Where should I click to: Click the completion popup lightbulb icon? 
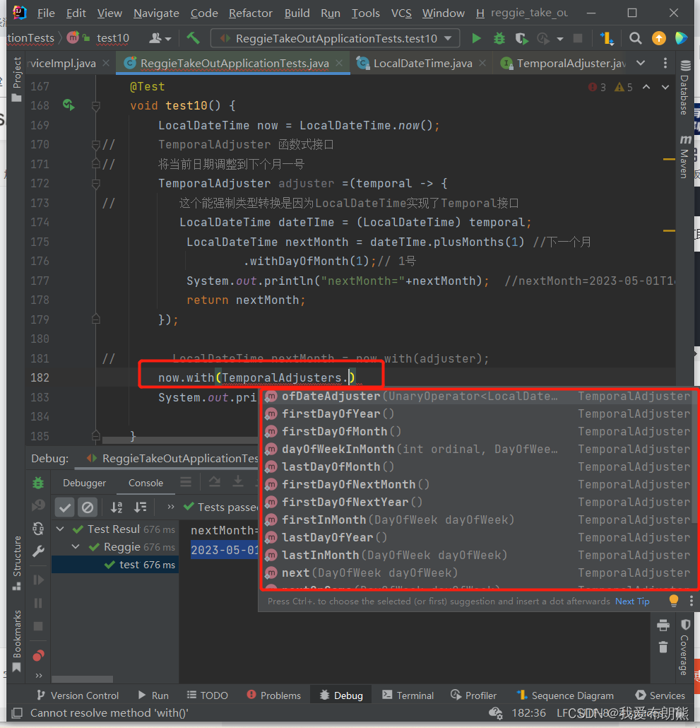point(674,601)
